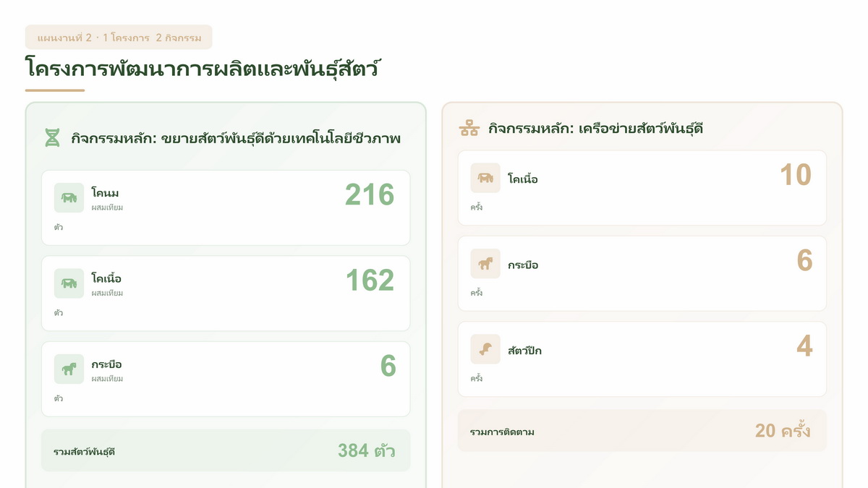Screen dimensions: 868x488
Task: Select the number 4 for สัตว์ปีก
Action: point(804,347)
